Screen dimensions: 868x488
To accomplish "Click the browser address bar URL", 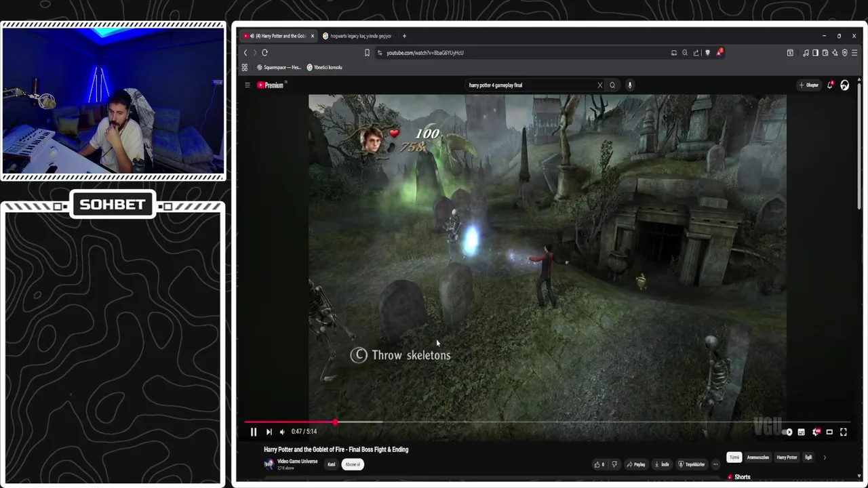I will pos(425,53).
